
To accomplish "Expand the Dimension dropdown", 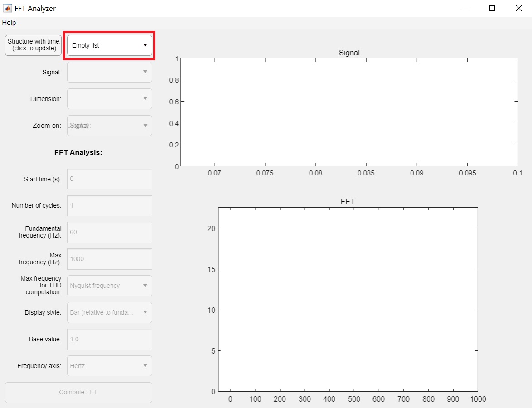I will click(109, 99).
